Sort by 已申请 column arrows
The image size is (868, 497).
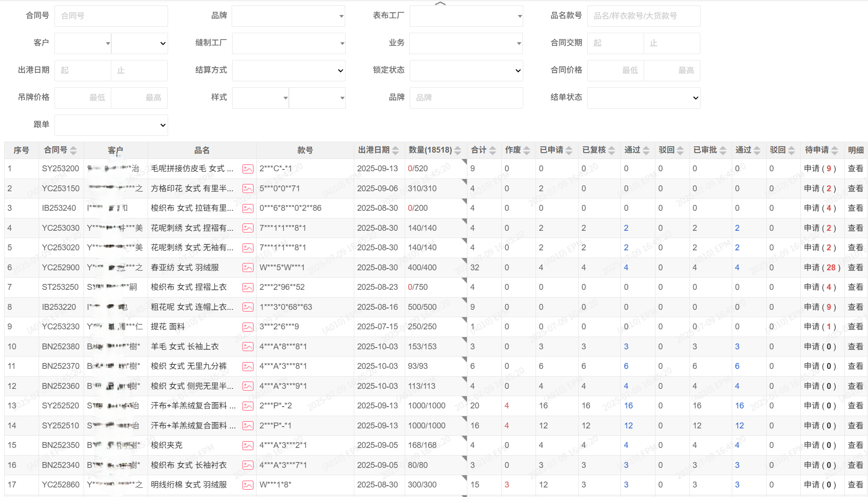(569, 150)
